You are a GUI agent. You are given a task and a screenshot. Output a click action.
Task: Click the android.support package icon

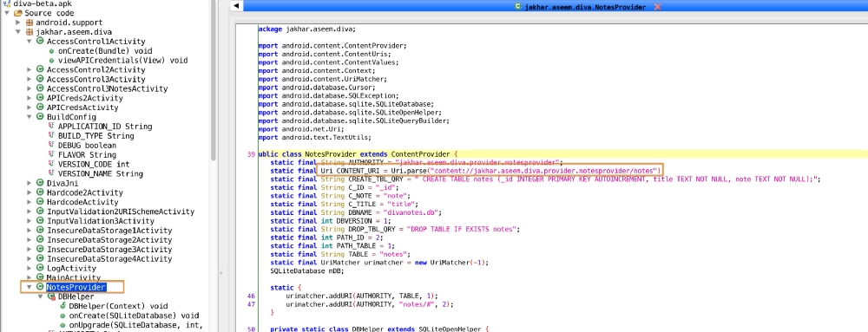coord(30,23)
